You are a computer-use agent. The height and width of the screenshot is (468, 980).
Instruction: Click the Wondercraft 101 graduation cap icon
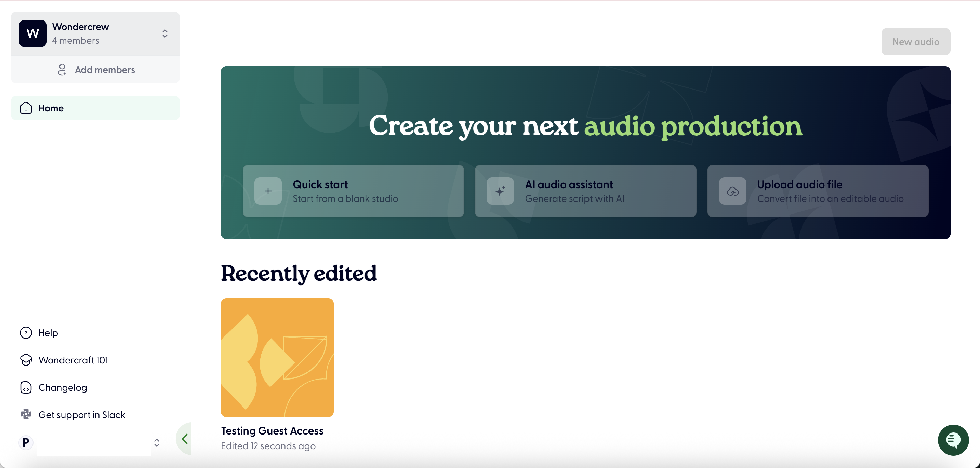tap(26, 360)
